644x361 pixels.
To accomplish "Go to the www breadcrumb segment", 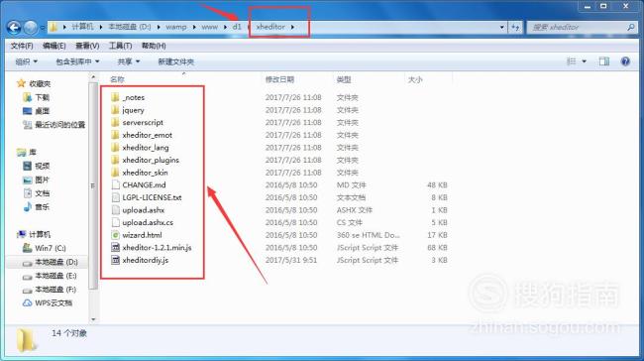I will (x=209, y=27).
